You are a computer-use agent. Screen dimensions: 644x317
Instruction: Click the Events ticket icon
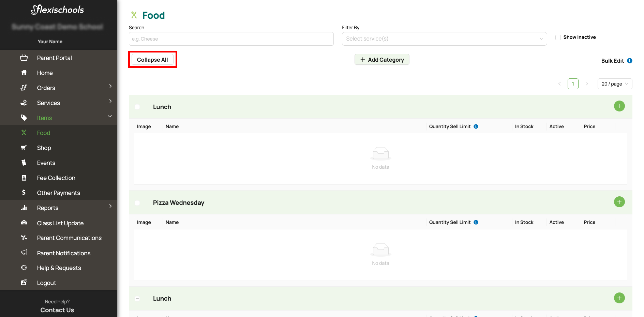point(24,163)
